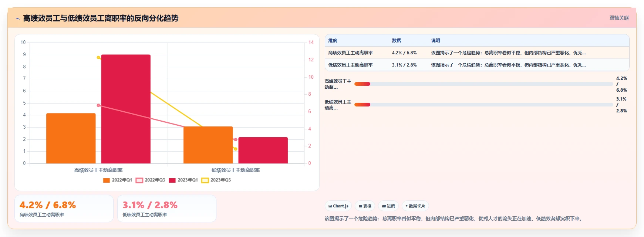Click the 低绩效员工主动离职率 table row
The image size is (644, 237).
477,65
